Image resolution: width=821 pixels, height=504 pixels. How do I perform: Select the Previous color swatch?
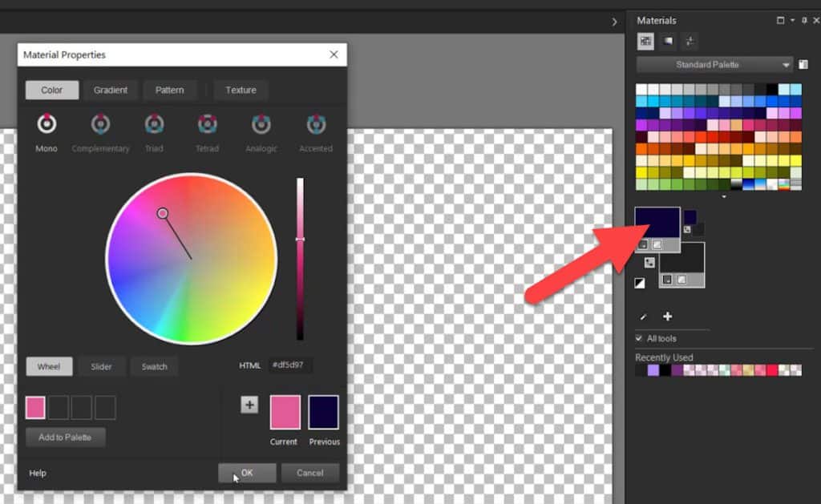click(324, 411)
